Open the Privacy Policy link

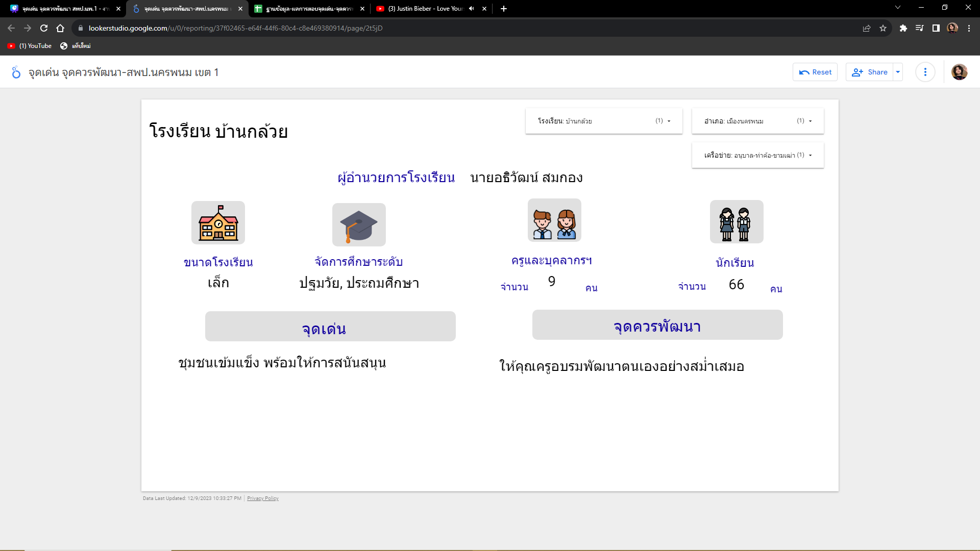point(262,498)
